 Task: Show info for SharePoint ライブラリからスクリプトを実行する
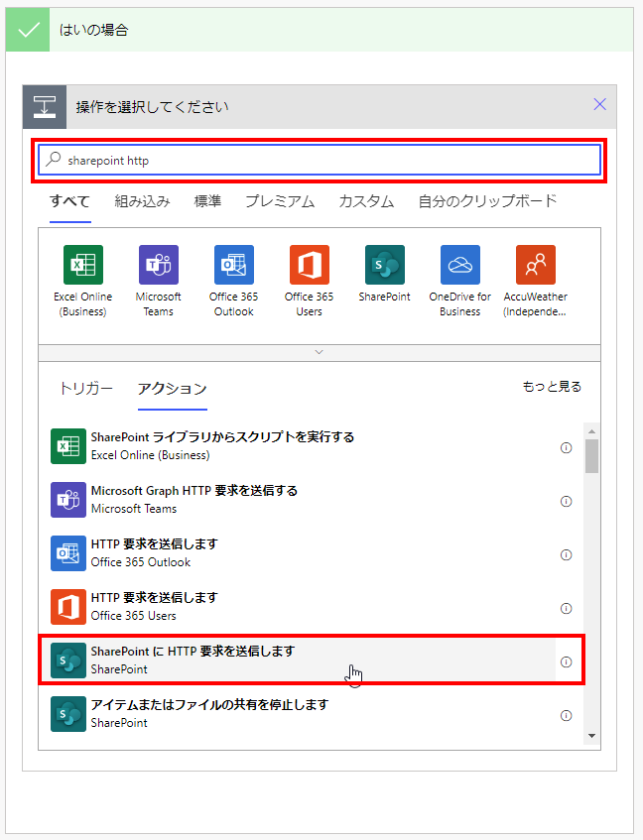pyautogui.click(x=566, y=448)
